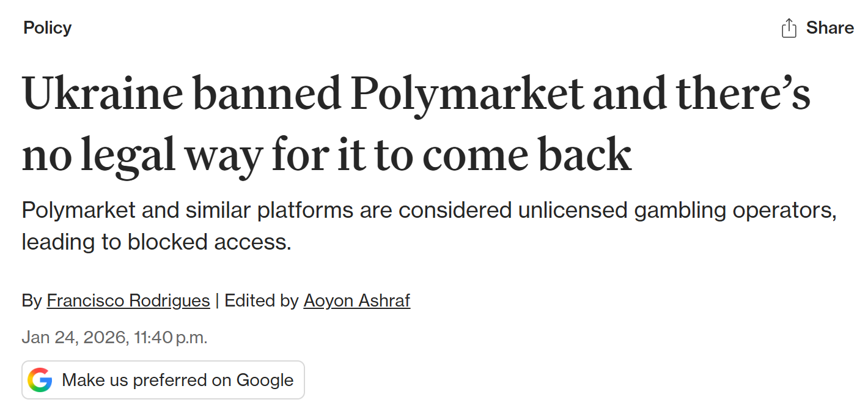The image size is (868, 405).
Task: Click the share arrow icon
Action: coord(789,28)
